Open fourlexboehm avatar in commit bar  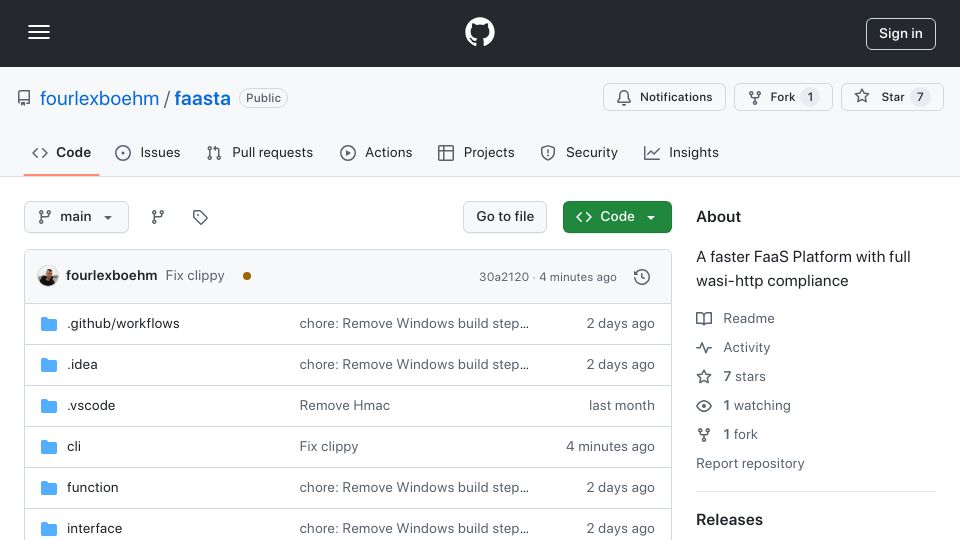(48, 276)
